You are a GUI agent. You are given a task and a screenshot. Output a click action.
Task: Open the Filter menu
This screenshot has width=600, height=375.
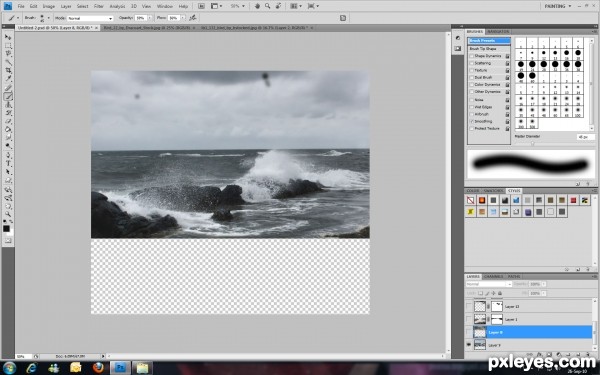click(x=99, y=6)
